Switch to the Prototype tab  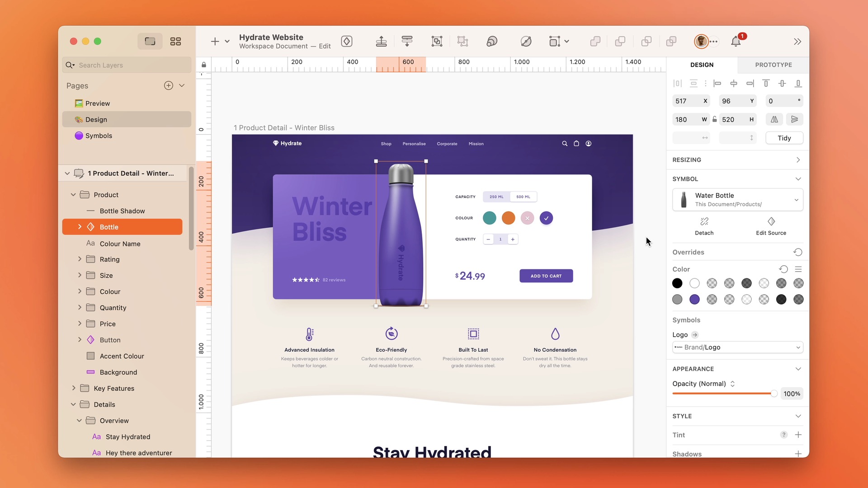coord(773,65)
